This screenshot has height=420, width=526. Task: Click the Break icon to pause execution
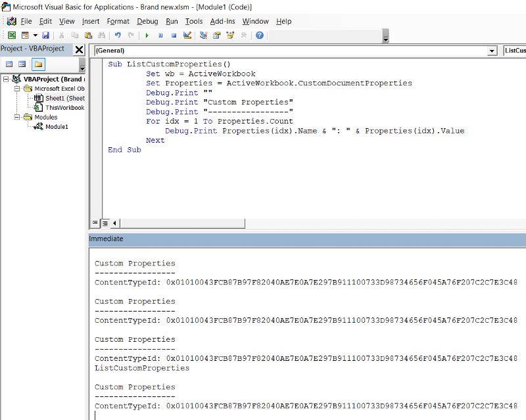(160, 34)
